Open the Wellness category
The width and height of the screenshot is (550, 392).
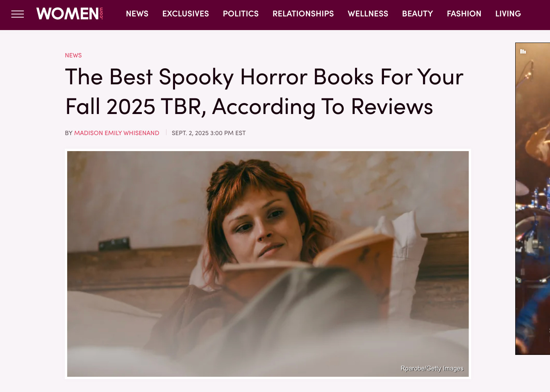368,14
